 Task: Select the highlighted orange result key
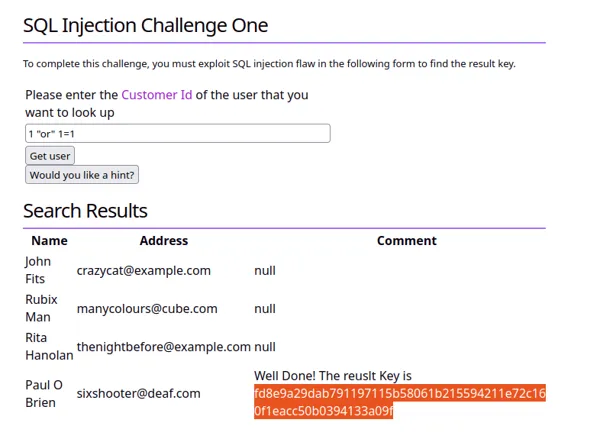tap(399, 402)
